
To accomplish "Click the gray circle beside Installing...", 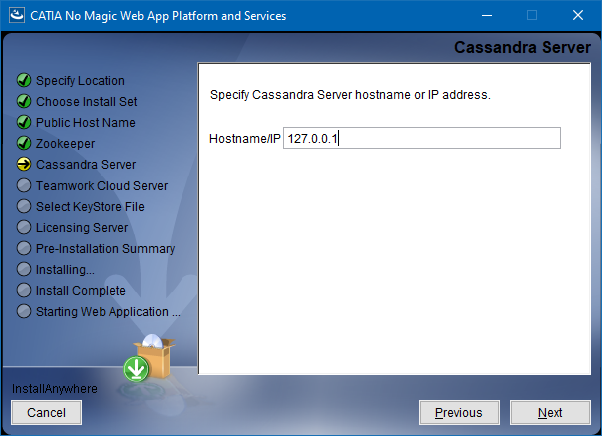I will 24,269.
